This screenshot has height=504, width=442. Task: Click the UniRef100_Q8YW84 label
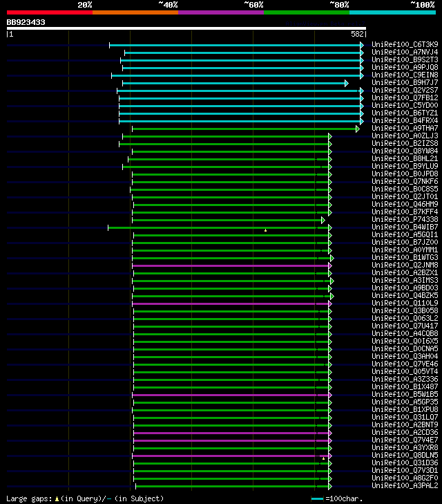[x=405, y=151]
